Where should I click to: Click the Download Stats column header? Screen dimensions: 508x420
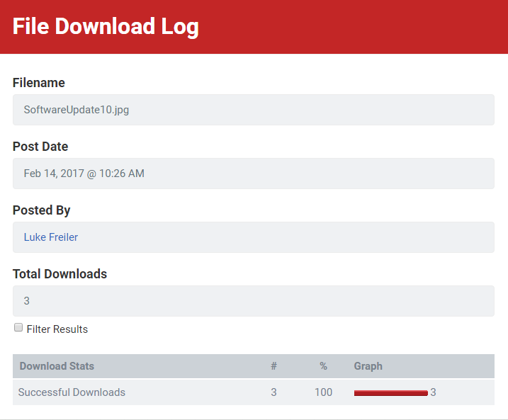pyautogui.click(x=57, y=366)
